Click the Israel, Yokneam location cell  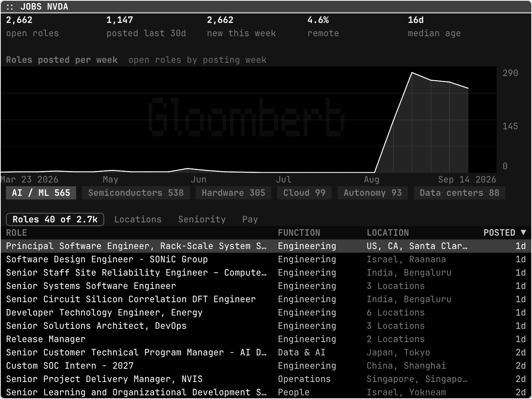pyautogui.click(x=406, y=392)
